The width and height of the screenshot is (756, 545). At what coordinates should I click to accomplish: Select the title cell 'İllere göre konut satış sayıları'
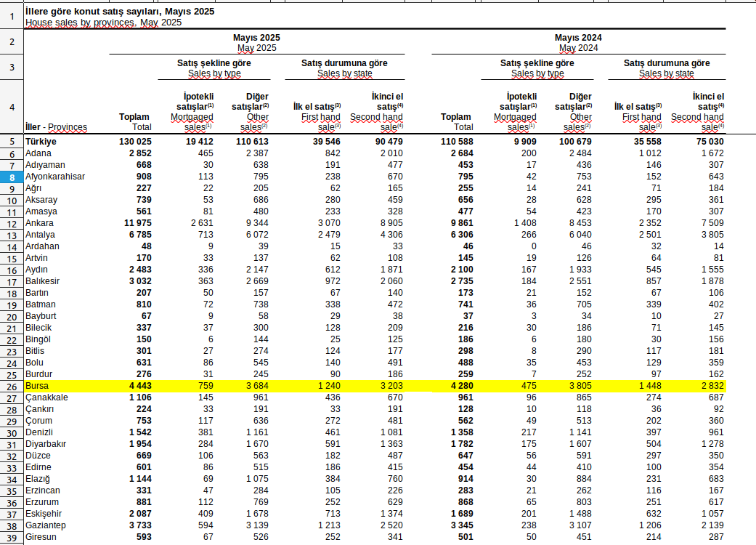click(x=120, y=12)
